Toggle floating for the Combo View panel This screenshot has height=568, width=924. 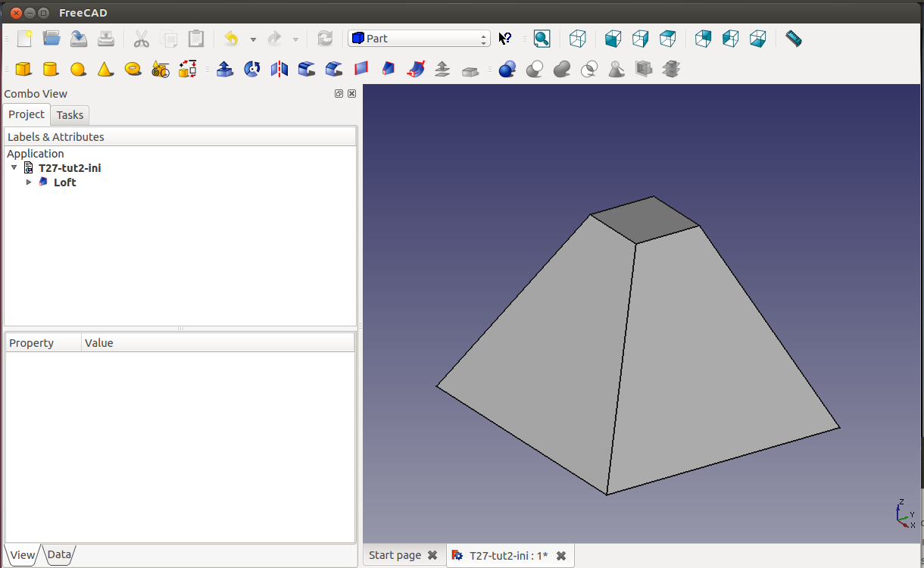tap(339, 94)
